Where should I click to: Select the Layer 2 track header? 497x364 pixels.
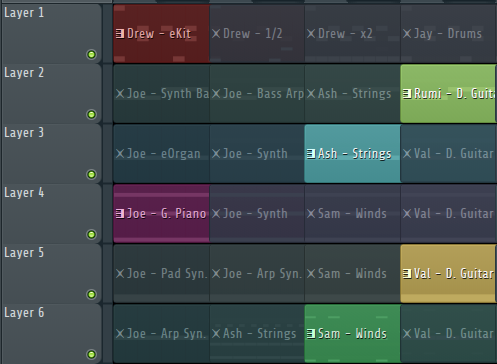(51, 94)
